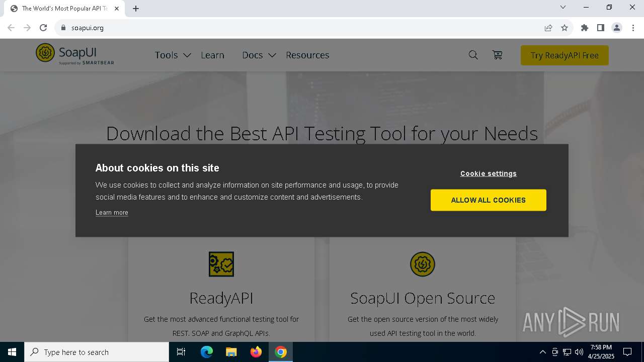
Task: Expand the Docs menu chevron
Action: point(272,55)
